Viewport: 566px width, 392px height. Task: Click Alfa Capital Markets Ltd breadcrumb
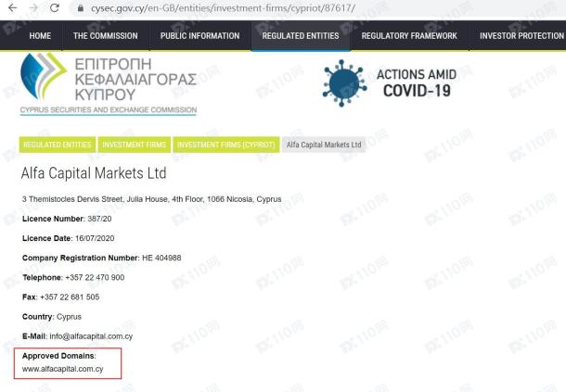click(324, 145)
